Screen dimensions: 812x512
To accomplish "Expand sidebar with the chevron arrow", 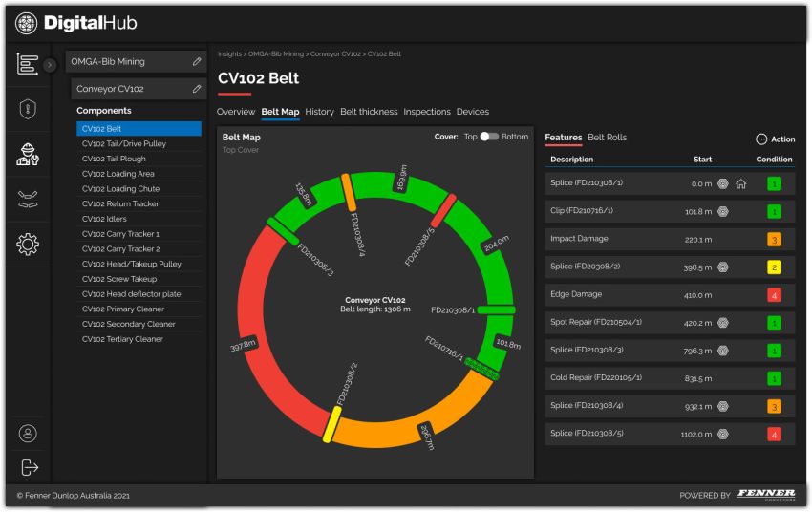I will click(50, 65).
